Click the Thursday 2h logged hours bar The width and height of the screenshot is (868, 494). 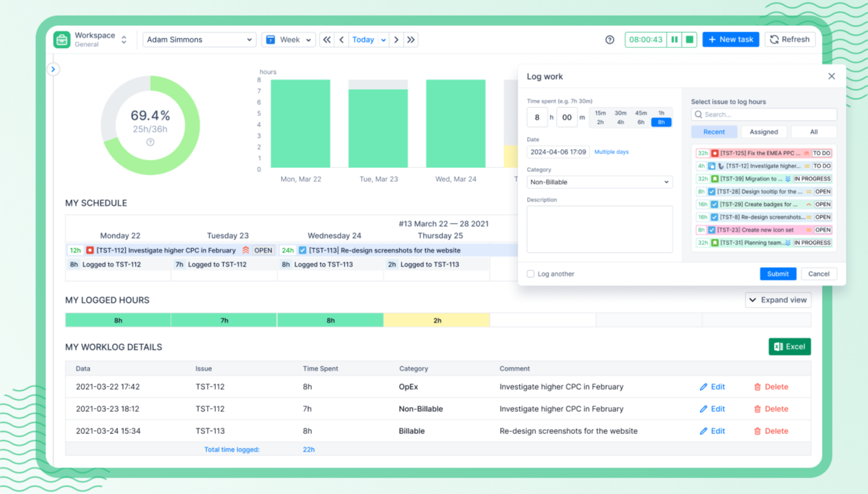coord(436,320)
